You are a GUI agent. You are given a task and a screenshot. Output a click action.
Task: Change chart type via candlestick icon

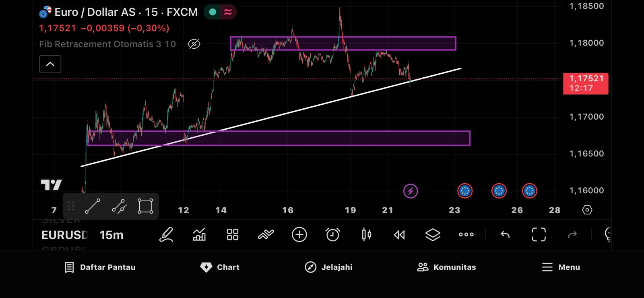click(366, 234)
